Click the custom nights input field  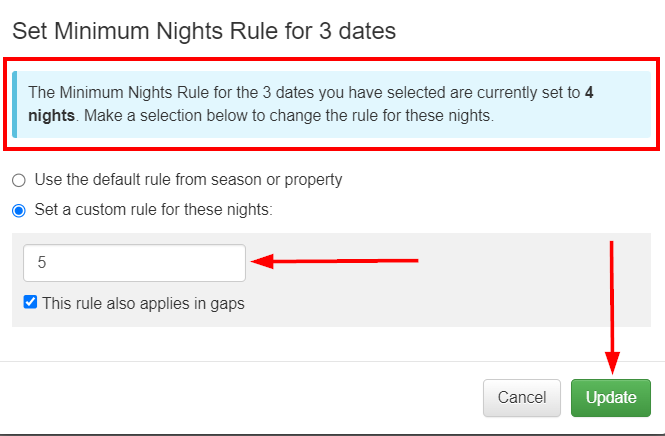click(x=134, y=263)
